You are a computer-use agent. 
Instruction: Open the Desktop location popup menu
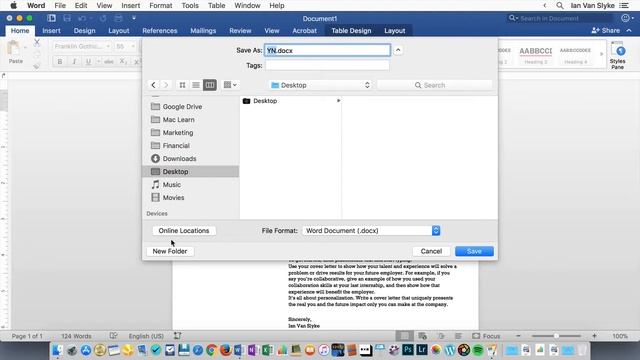pyautogui.click(x=320, y=85)
